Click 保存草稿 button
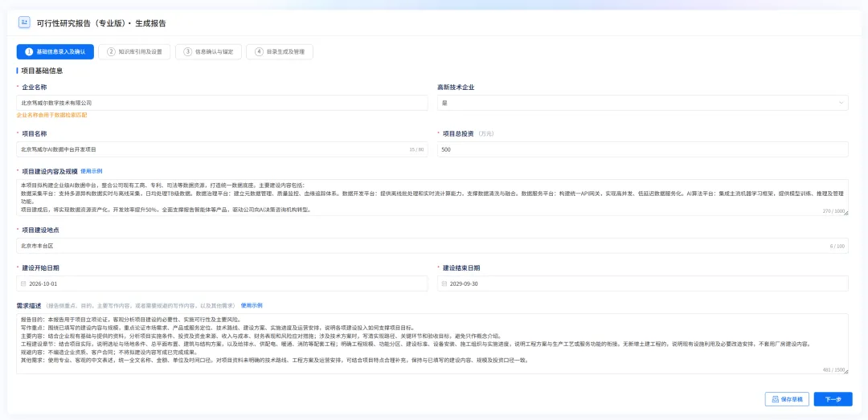Screen dimensions: 868x420 pyautogui.click(x=787, y=400)
